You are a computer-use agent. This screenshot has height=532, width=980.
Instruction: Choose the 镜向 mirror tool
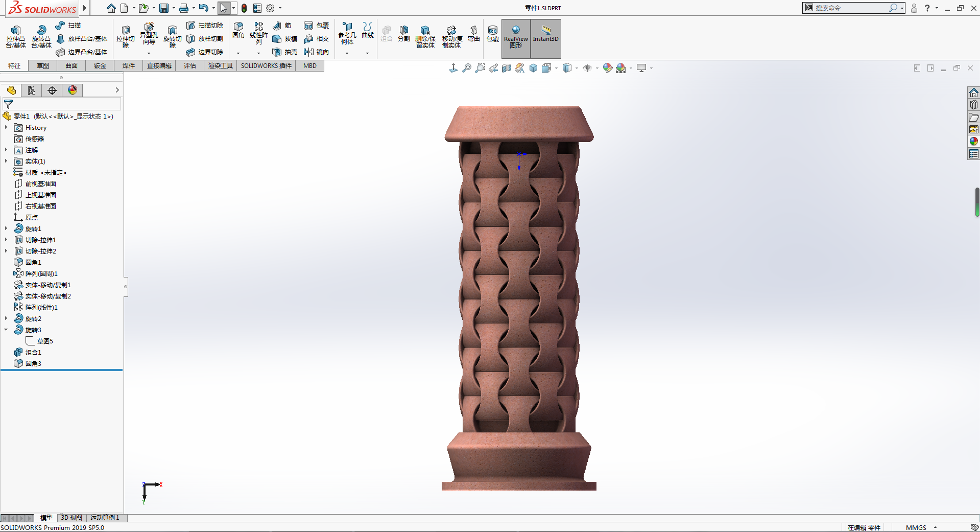(317, 52)
